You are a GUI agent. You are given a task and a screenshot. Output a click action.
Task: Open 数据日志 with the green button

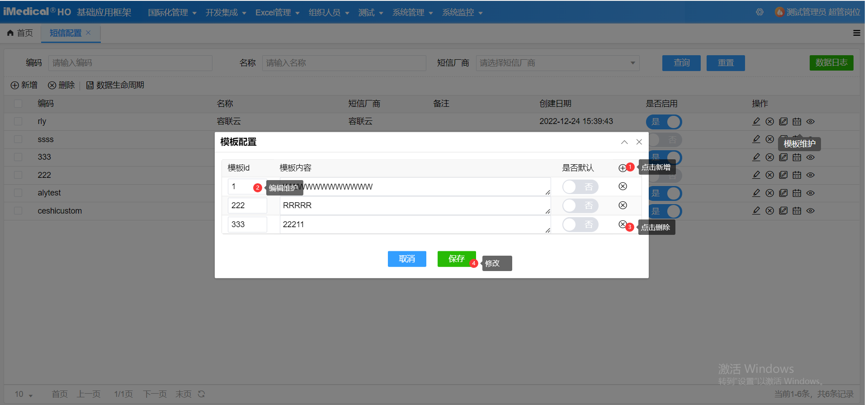pos(831,63)
